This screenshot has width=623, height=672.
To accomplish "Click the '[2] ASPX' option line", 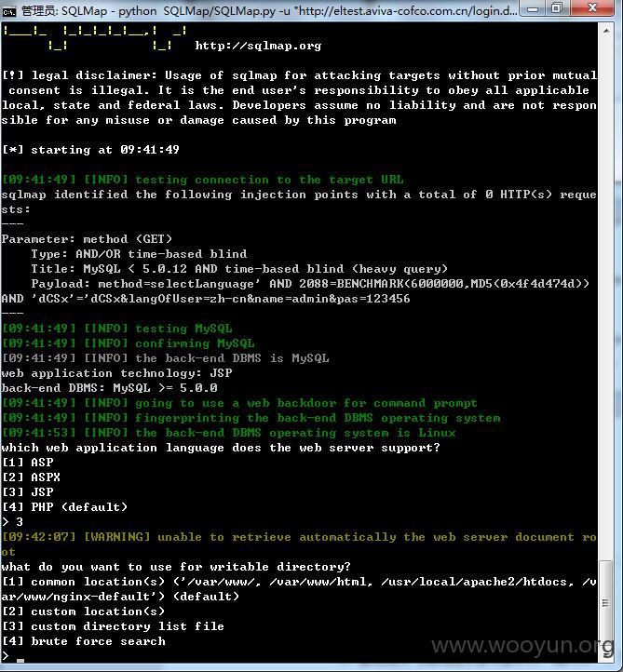I will coord(32,477).
